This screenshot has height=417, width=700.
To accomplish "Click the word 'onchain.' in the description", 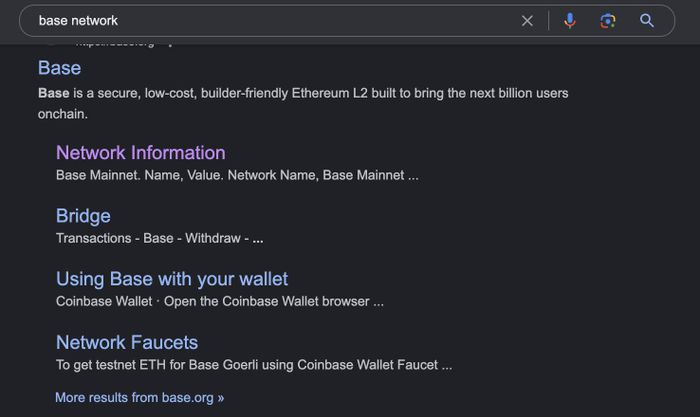I will (62, 114).
